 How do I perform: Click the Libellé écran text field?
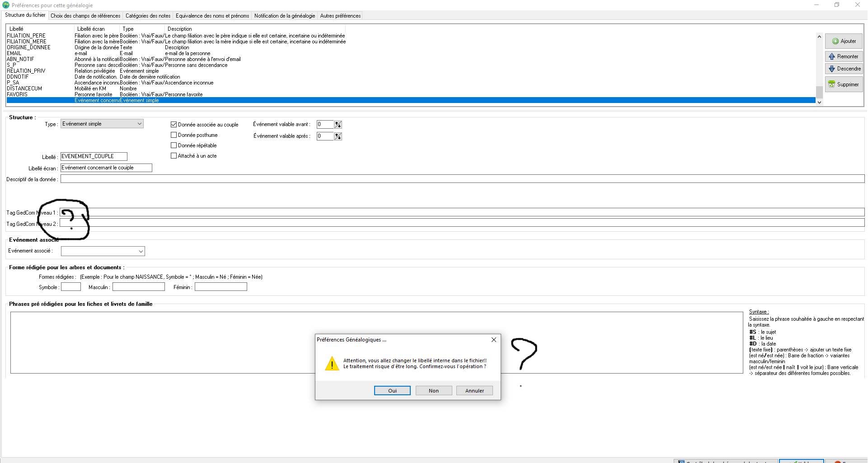[x=106, y=168]
